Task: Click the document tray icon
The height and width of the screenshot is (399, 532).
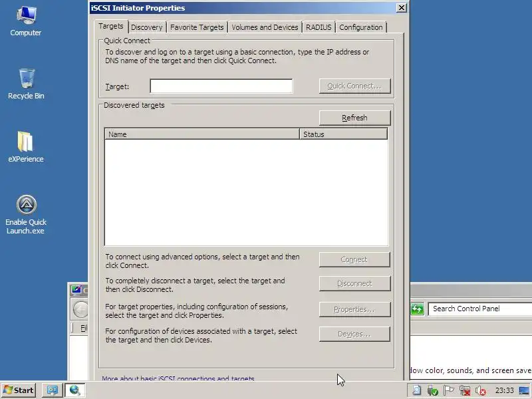Action: [x=417, y=390]
